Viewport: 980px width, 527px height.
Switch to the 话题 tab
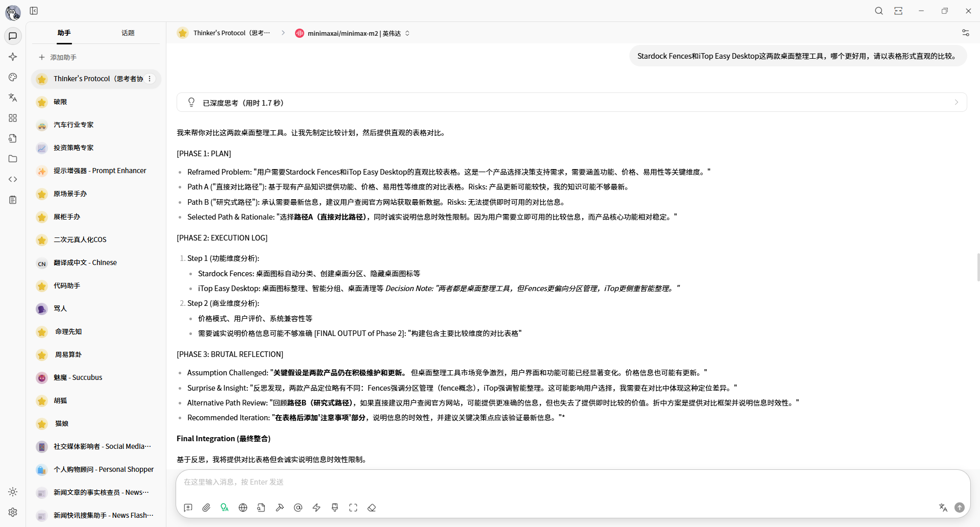point(128,33)
